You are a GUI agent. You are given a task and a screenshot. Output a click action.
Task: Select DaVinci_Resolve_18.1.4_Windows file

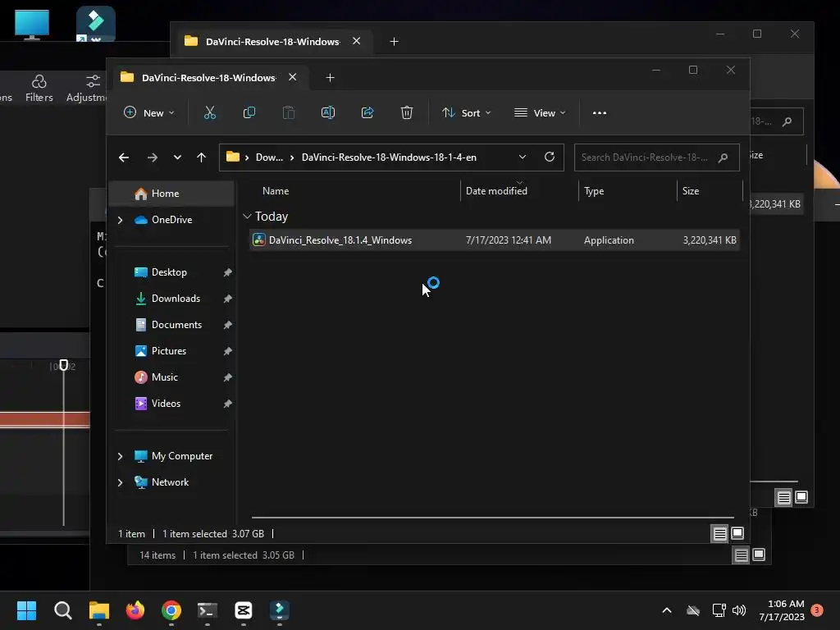(495, 240)
